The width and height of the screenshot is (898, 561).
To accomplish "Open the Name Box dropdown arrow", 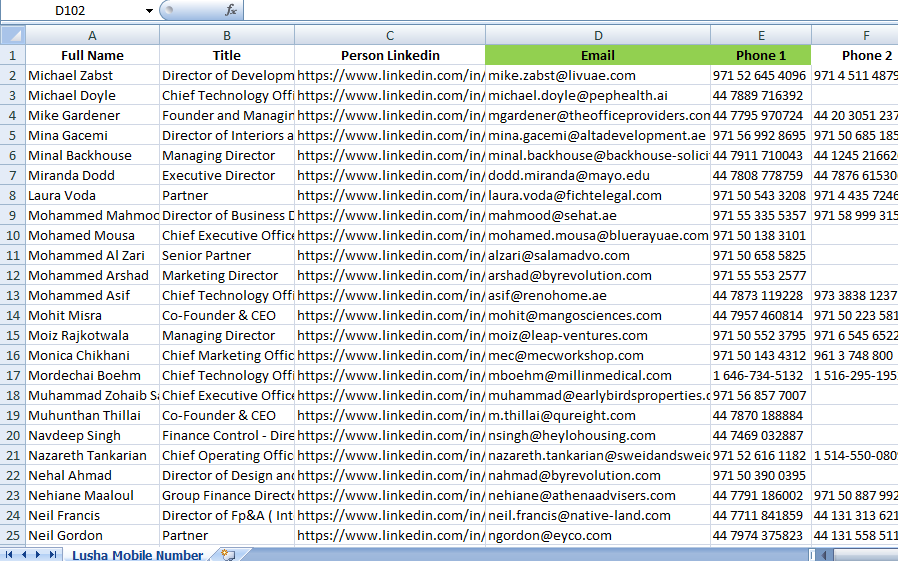I will (149, 10).
